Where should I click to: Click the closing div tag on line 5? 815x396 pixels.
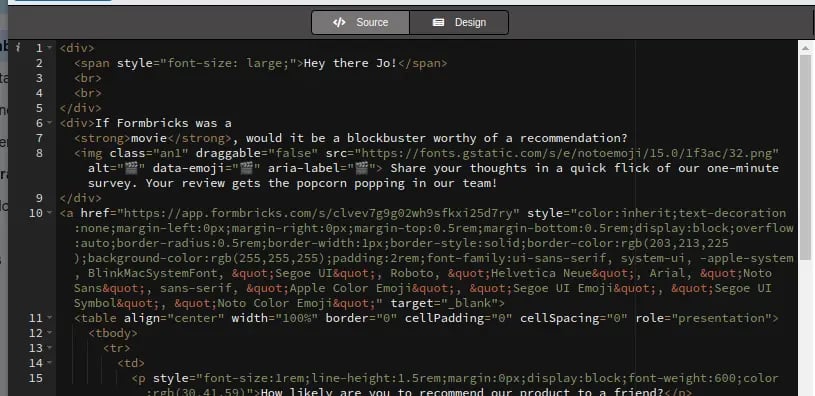coord(81,109)
